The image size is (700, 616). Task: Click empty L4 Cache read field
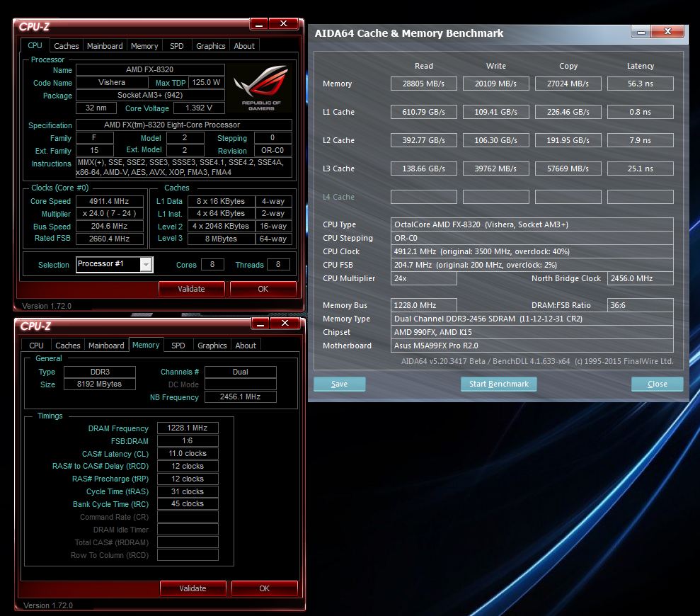(424, 197)
